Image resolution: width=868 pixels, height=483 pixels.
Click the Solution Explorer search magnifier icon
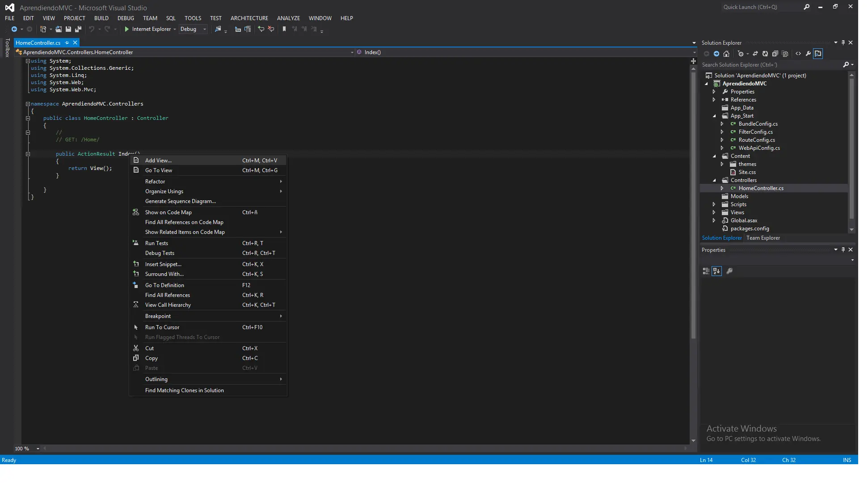pos(846,65)
